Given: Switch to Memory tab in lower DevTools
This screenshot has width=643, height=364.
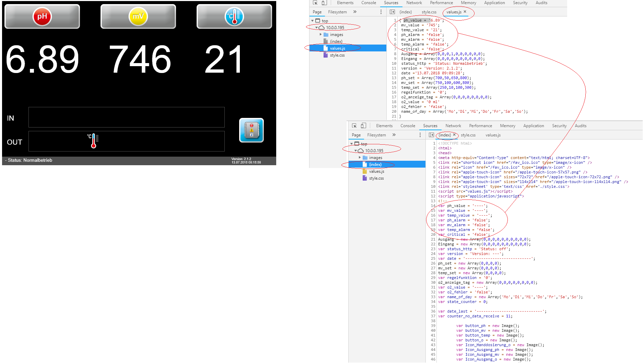Looking at the screenshot, I should (x=508, y=126).
